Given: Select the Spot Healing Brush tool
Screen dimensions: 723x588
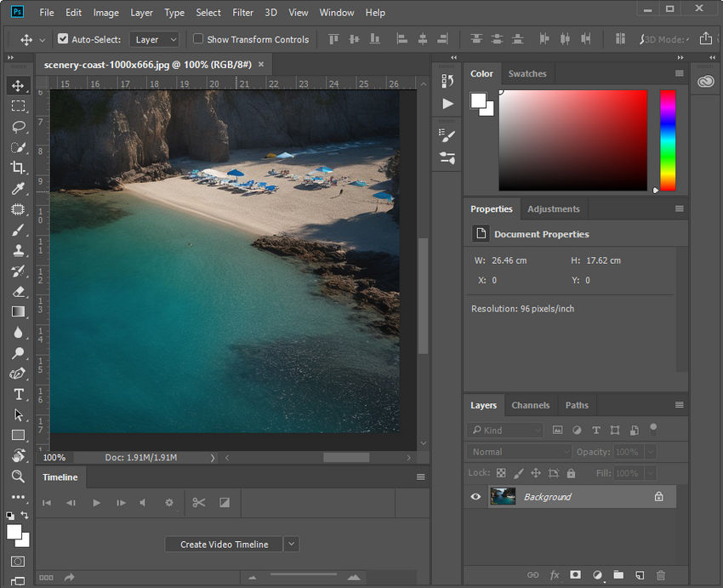Looking at the screenshot, I should (18, 209).
